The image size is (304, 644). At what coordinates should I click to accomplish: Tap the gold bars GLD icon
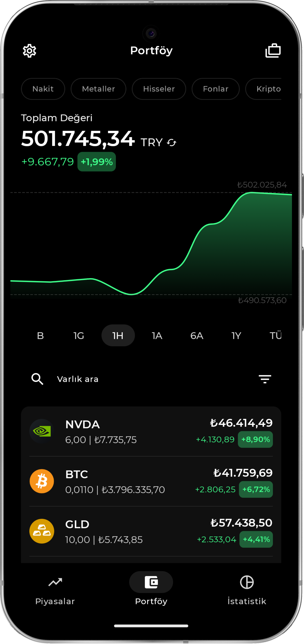coord(42,531)
